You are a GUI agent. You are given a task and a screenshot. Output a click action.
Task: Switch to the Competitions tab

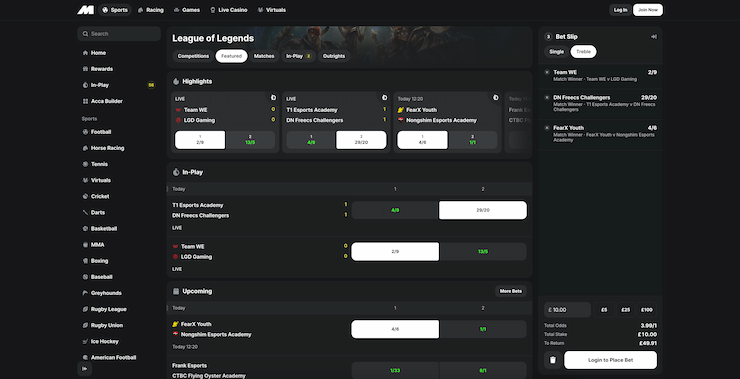click(x=193, y=56)
